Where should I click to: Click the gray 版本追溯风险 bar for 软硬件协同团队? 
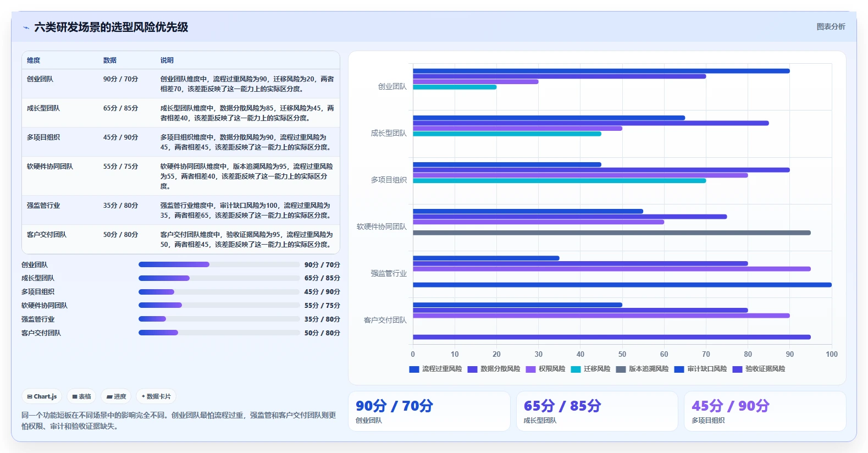point(612,233)
